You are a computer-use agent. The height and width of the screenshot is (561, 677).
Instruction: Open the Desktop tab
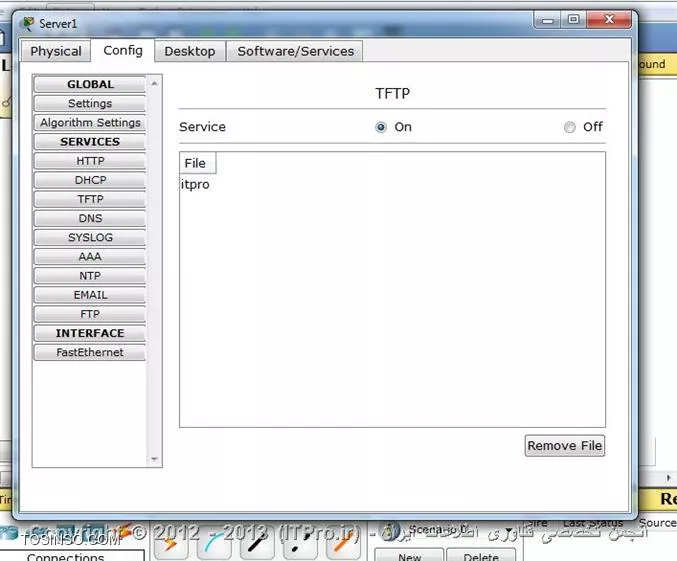190,51
